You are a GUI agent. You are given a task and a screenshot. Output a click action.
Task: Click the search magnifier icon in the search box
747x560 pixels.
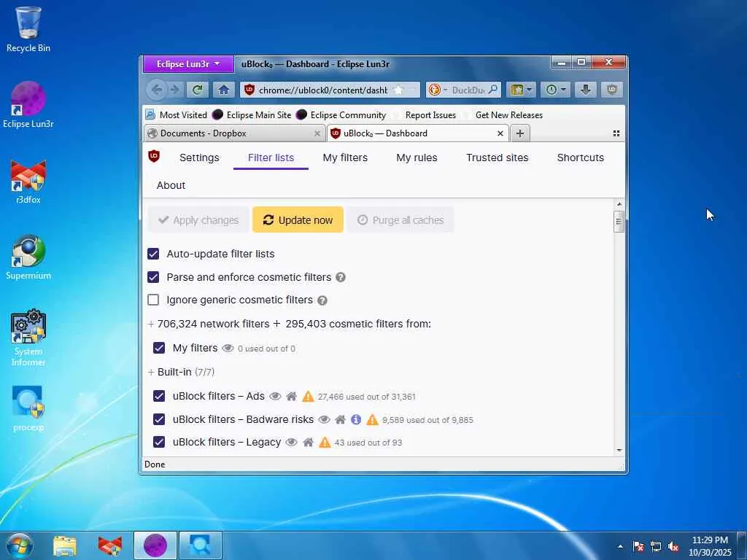click(493, 90)
